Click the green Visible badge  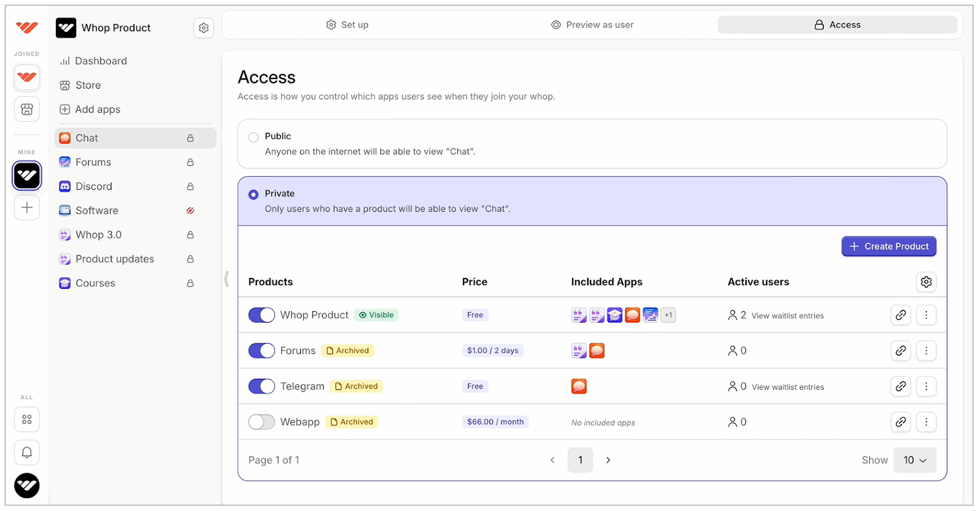click(376, 315)
